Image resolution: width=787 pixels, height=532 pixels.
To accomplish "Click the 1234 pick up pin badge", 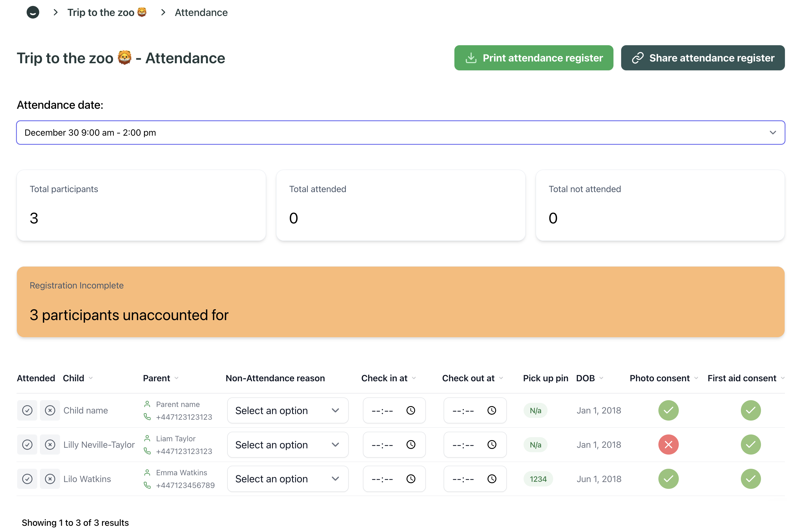I will pyautogui.click(x=538, y=479).
